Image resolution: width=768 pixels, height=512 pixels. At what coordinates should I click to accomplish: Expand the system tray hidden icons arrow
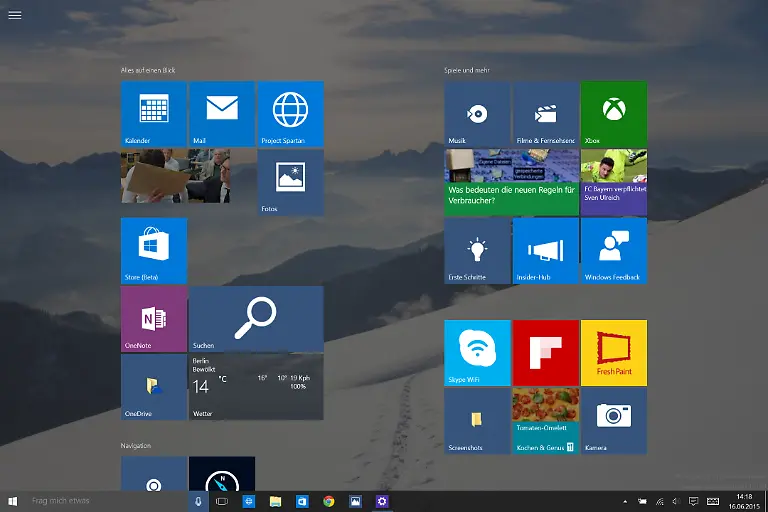626,500
